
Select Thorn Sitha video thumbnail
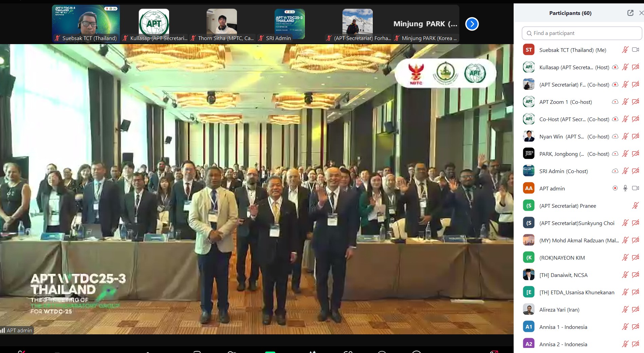tap(222, 24)
